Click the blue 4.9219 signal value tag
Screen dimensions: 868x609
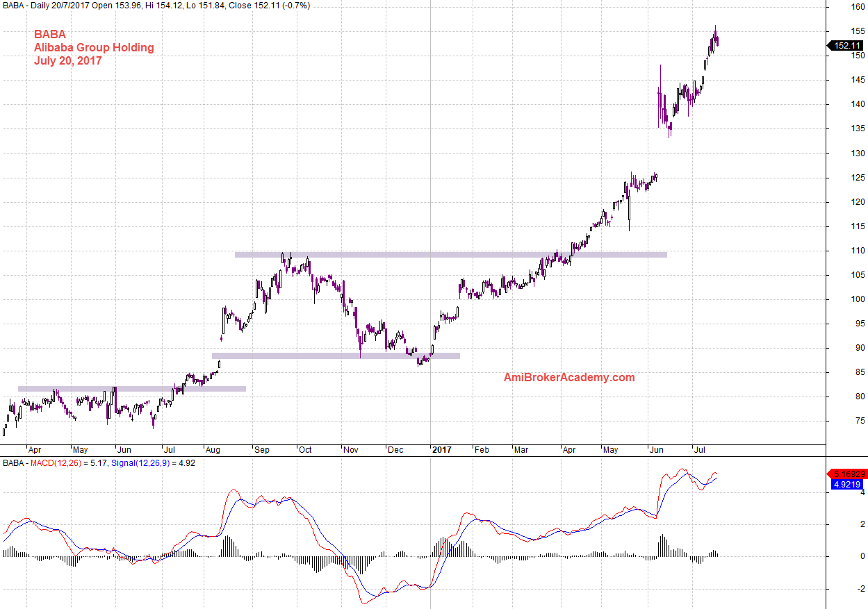coord(848,484)
